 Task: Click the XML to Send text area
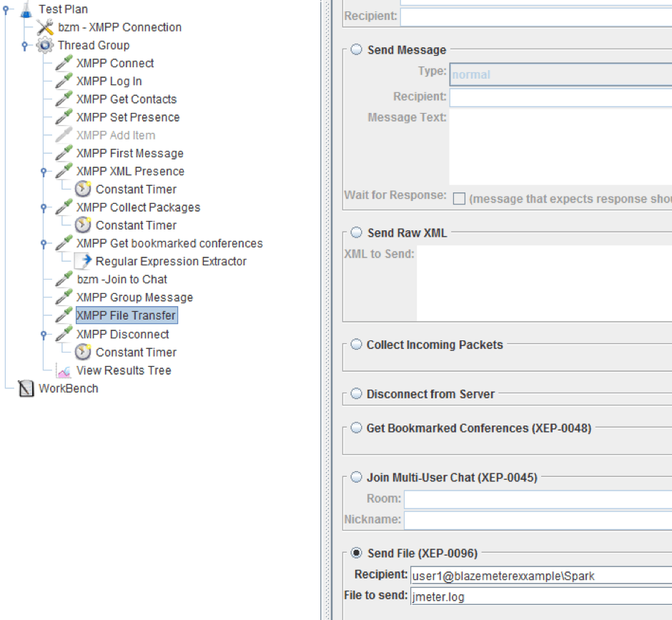pyautogui.click(x=544, y=283)
